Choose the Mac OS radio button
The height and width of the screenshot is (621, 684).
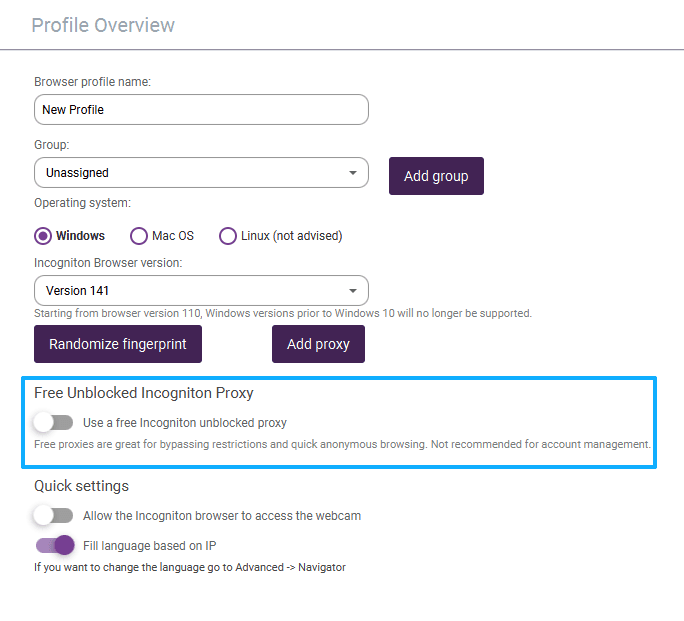coord(139,236)
